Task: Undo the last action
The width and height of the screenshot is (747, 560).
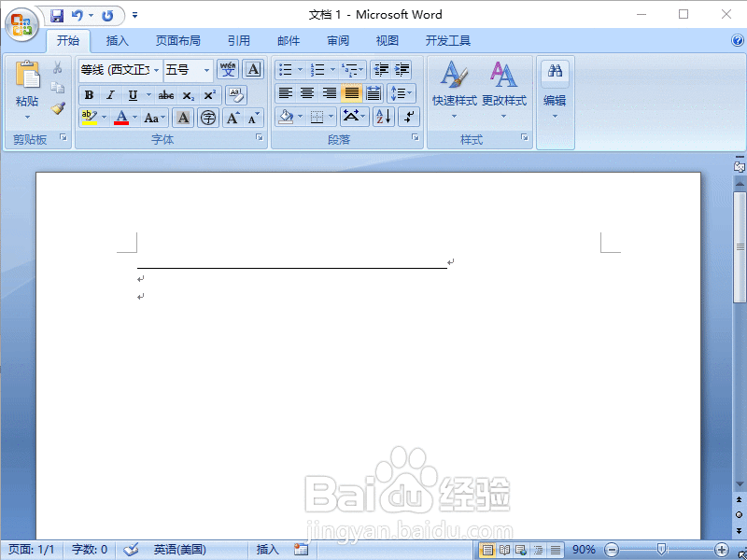Action: [78, 16]
